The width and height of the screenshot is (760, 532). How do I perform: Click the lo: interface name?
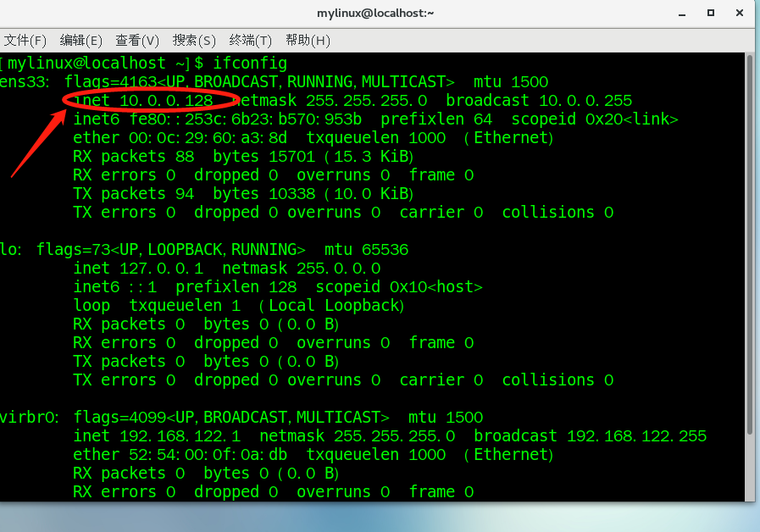click(x=11, y=250)
